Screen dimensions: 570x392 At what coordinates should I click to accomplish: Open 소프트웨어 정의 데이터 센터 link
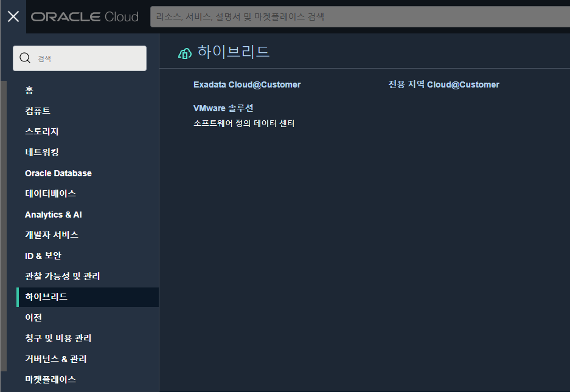tap(244, 123)
